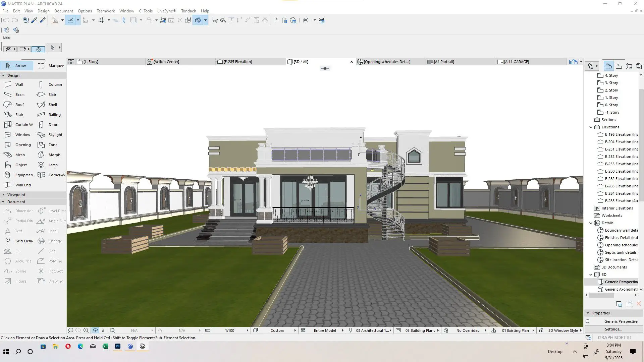The image size is (644, 362).
Task: Expand the Elevations folder in the Navigator
Action: point(591,127)
